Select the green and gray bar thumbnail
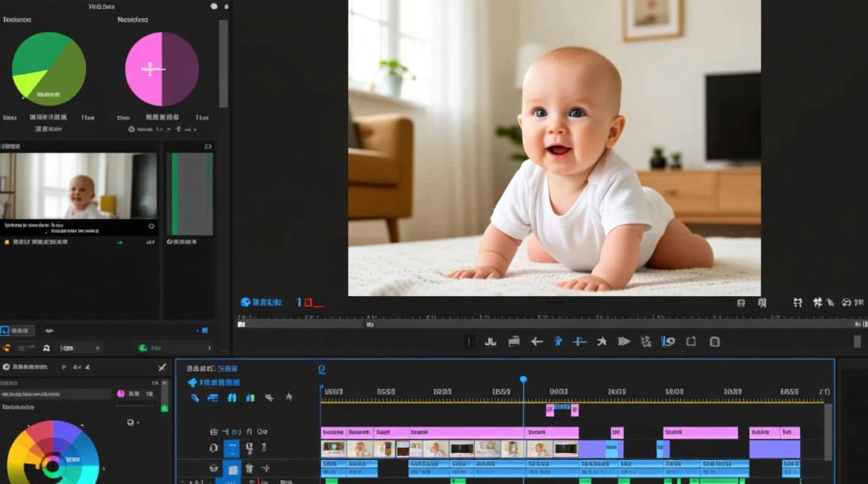Image resolution: width=868 pixels, height=484 pixels. tap(189, 194)
